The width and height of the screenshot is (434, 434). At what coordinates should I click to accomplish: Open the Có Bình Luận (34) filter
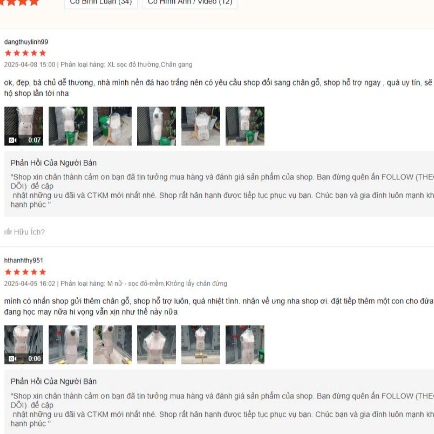click(101, 3)
